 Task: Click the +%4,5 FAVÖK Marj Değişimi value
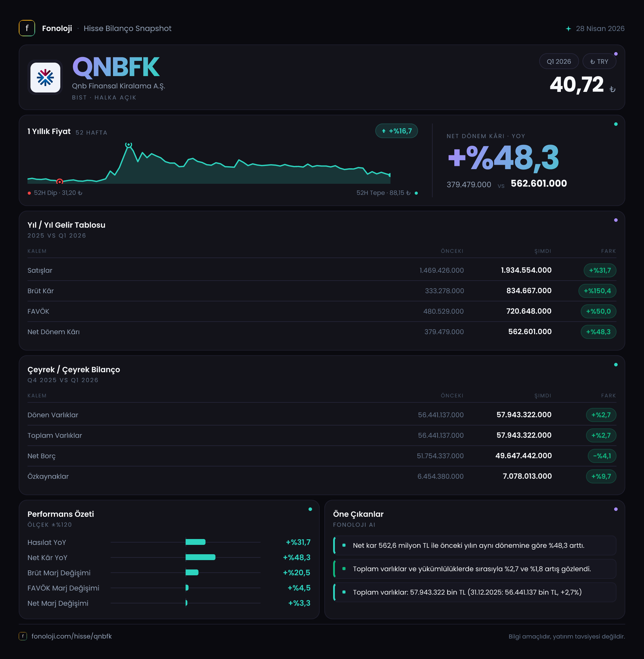click(299, 588)
